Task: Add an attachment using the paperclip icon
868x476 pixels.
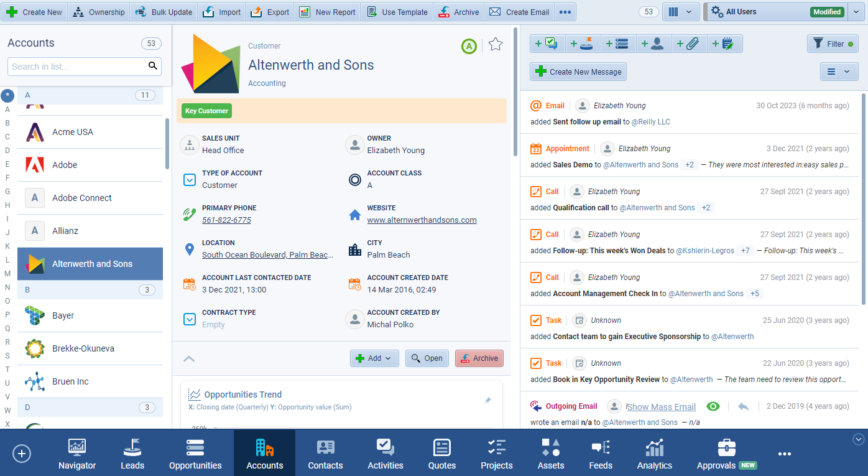Action: click(x=689, y=44)
